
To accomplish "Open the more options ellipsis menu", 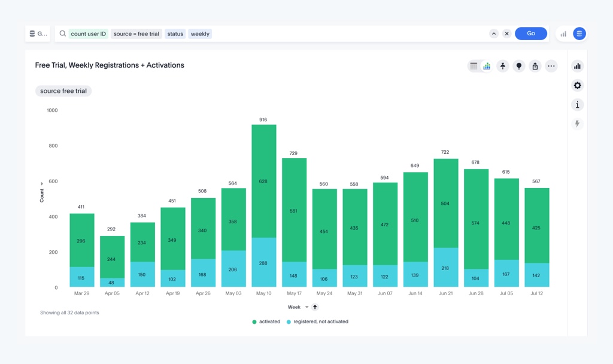I will point(551,66).
